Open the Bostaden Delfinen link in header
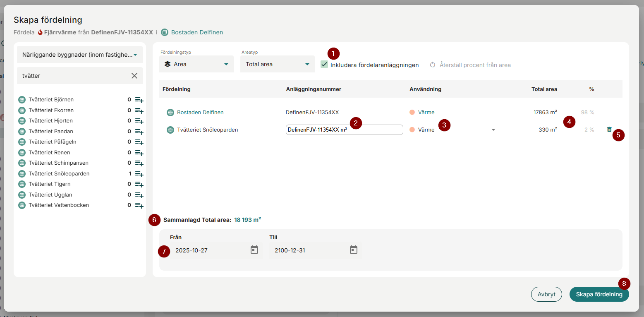644x317 pixels. [197, 32]
